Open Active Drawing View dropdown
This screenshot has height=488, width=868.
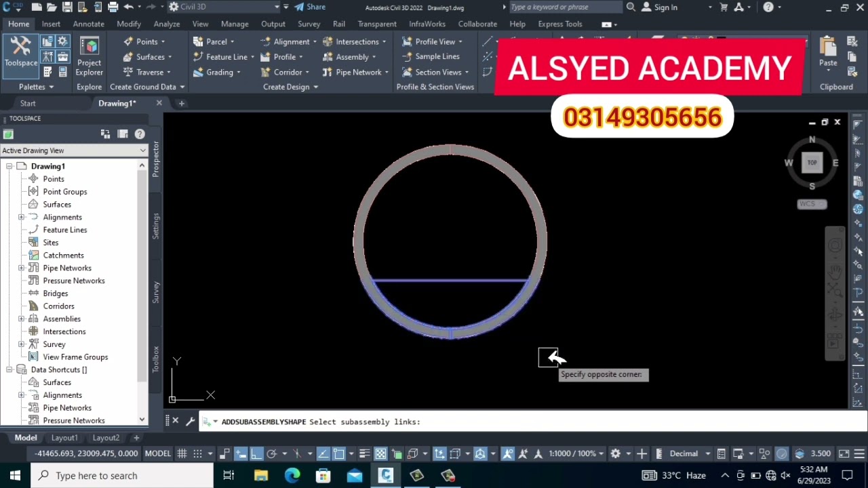tap(74, 150)
